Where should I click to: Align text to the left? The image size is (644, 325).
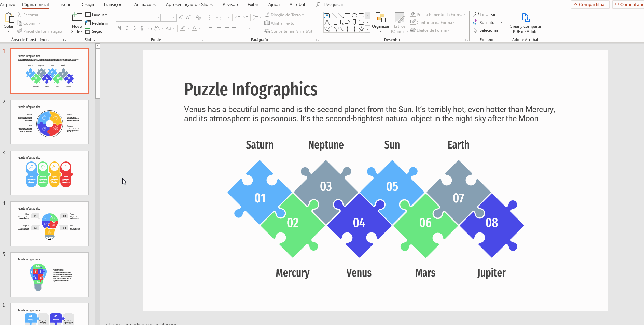coord(211,28)
